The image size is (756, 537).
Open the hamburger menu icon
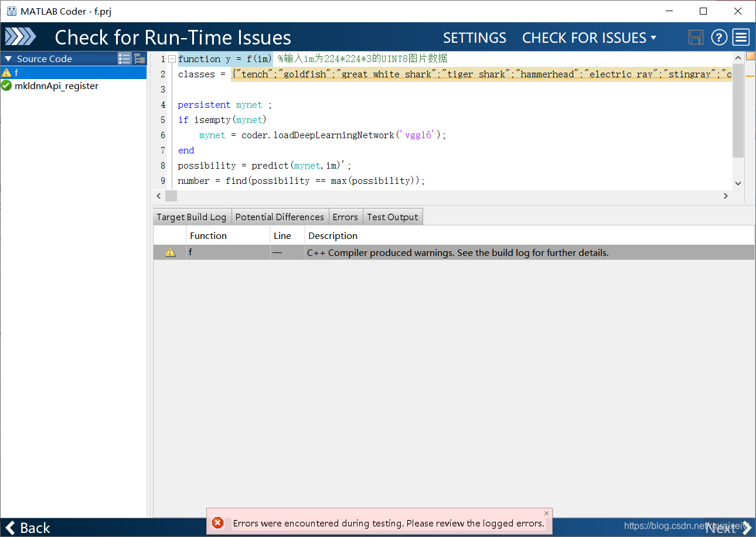(741, 37)
